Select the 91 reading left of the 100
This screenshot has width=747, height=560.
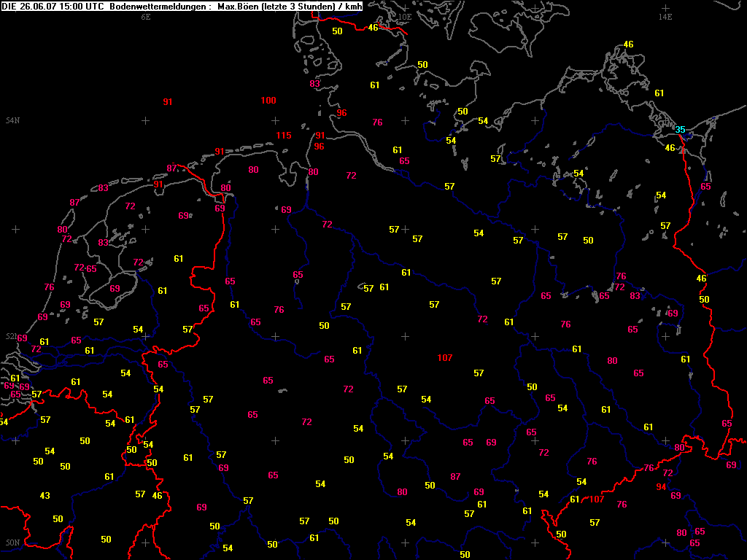tap(168, 102)
